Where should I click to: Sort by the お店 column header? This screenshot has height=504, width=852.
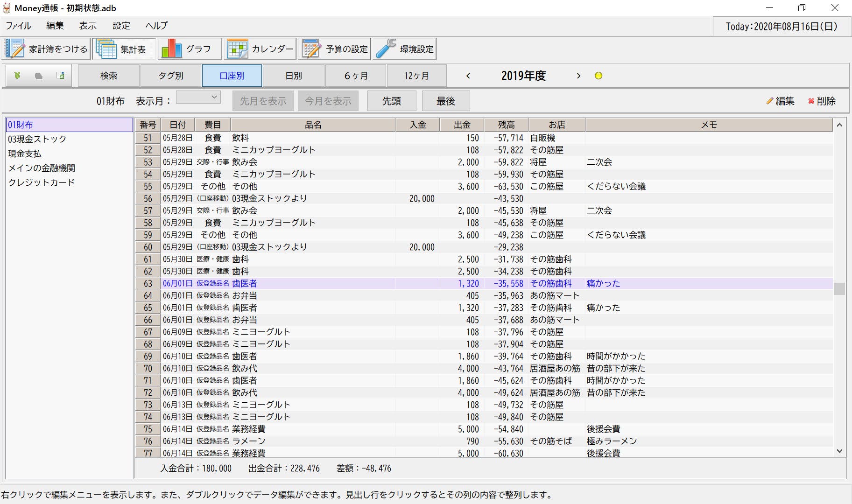pos(557,125)
